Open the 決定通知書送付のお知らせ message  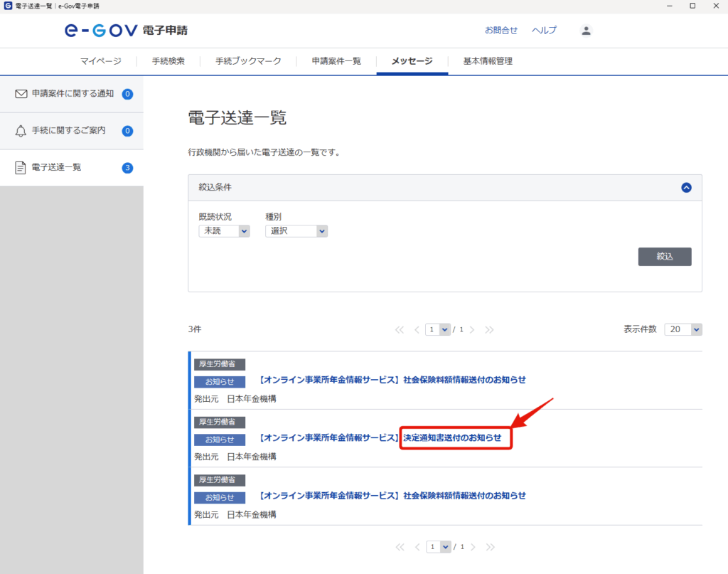(380, 438)
